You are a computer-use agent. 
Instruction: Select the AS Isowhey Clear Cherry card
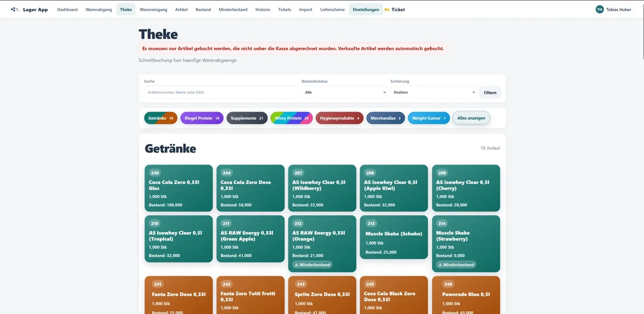(466, 188)
